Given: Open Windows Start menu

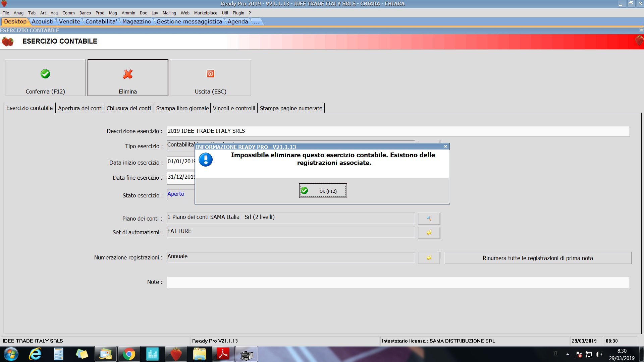Looking at the screenshot, I should (x=11, y=354).
